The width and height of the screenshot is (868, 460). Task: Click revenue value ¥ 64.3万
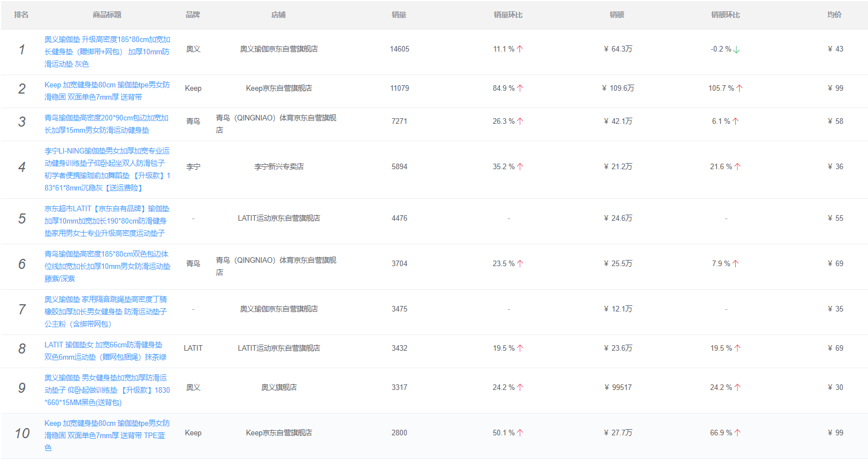tap(618, 49)
